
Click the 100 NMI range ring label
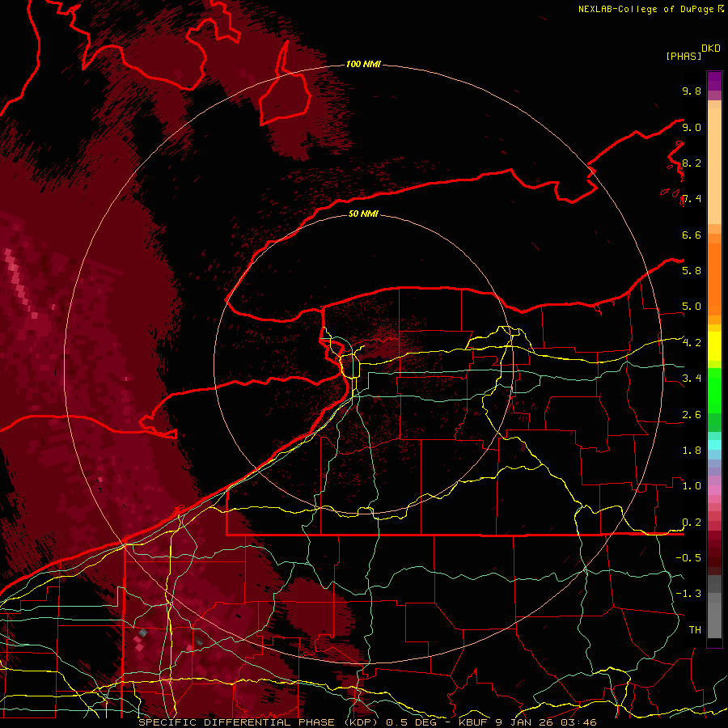click(x=363, y=64)
